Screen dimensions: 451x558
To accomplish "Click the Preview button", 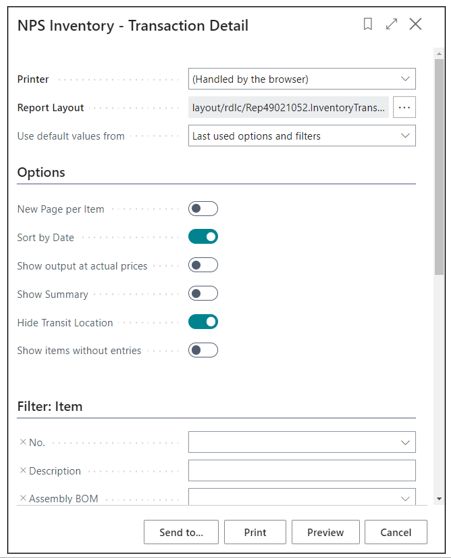I will pyautogui.click(x=325, y=532).
